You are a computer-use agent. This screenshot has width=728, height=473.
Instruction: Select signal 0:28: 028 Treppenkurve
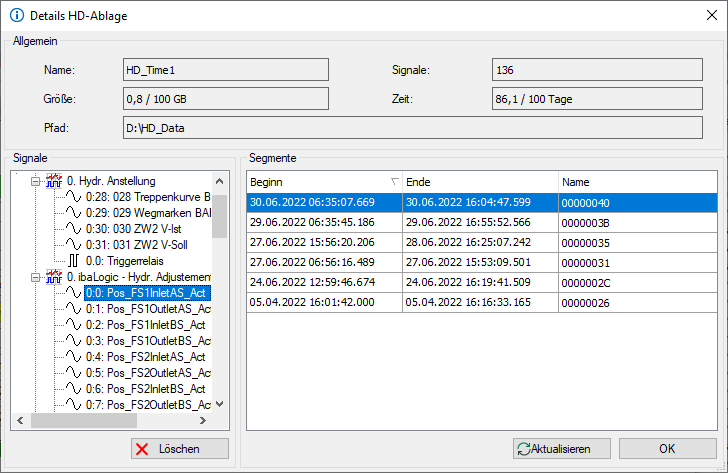pos(148,197)
